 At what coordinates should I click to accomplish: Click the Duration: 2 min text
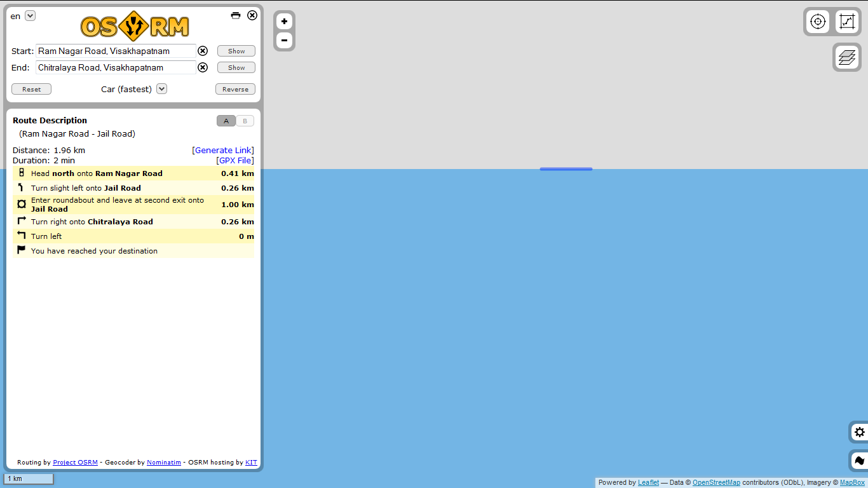point(44,160)
